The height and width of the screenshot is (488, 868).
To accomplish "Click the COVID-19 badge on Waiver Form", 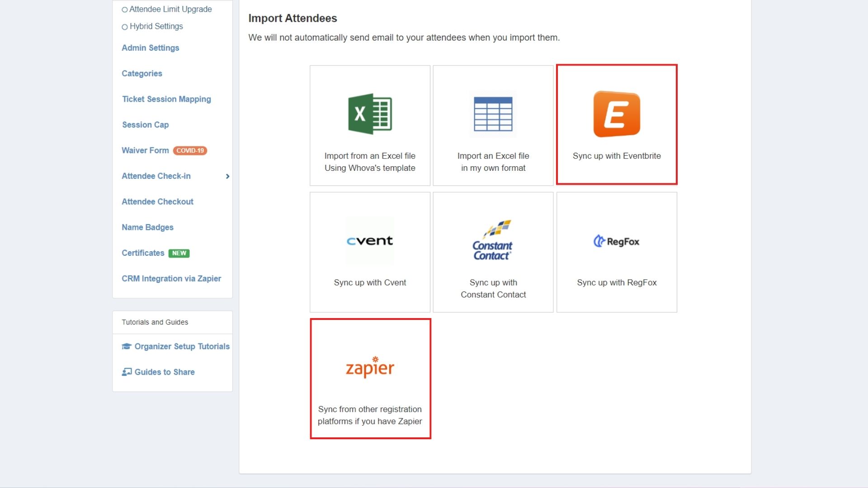I will pos(190,150).
